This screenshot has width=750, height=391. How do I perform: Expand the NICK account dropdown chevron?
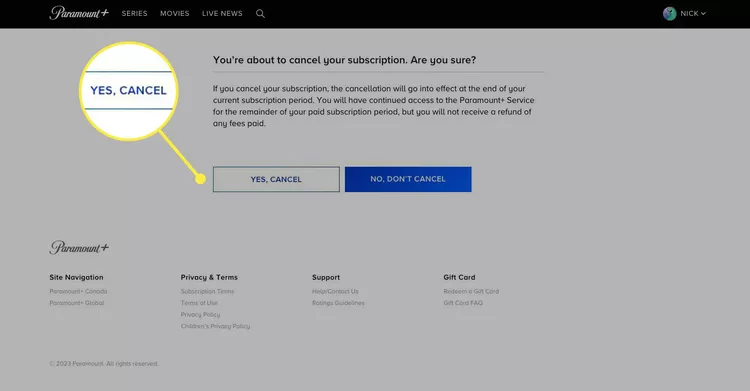coord(703,13)
